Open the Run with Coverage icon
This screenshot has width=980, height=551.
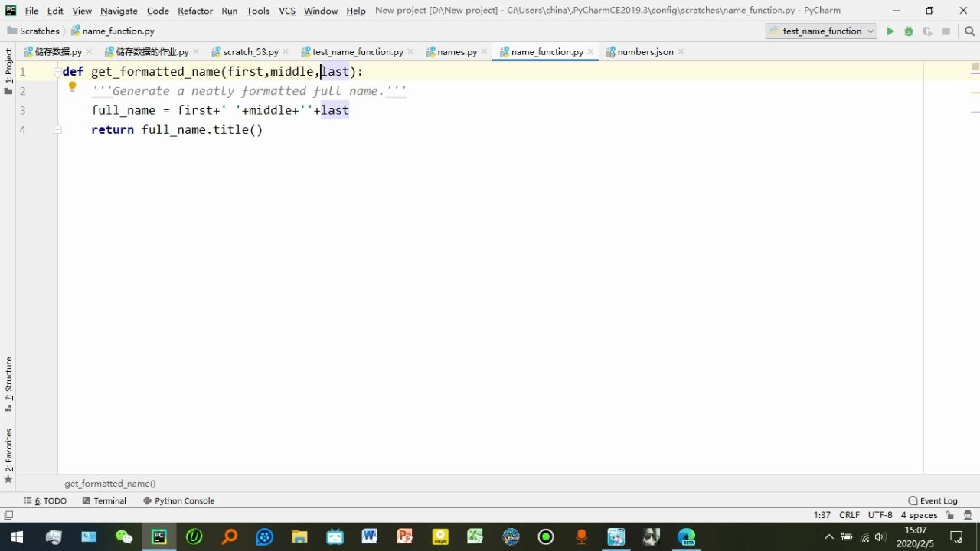(926, 31)
